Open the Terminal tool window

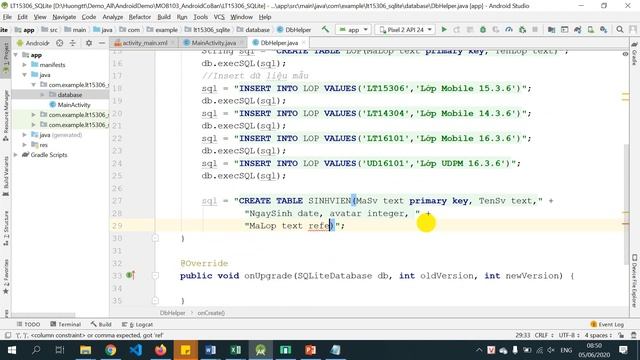[x=65, y=324]
